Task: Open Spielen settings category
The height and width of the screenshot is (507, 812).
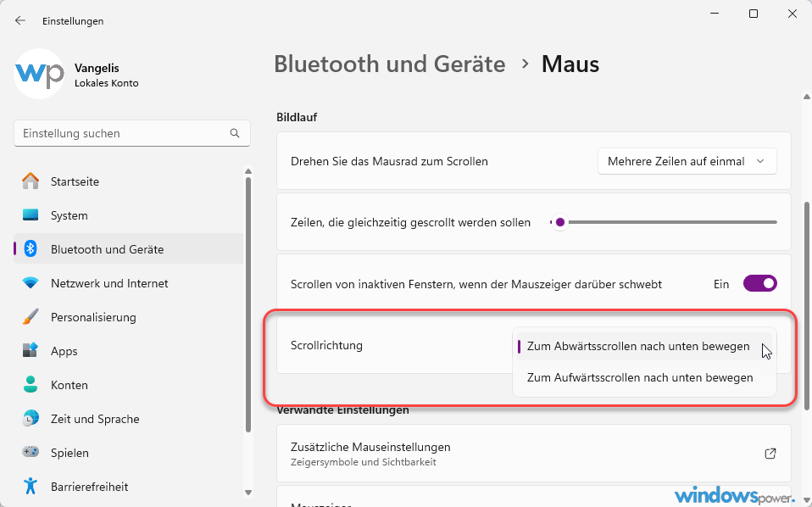Action: pyautogui.click(x=129, y=452)
